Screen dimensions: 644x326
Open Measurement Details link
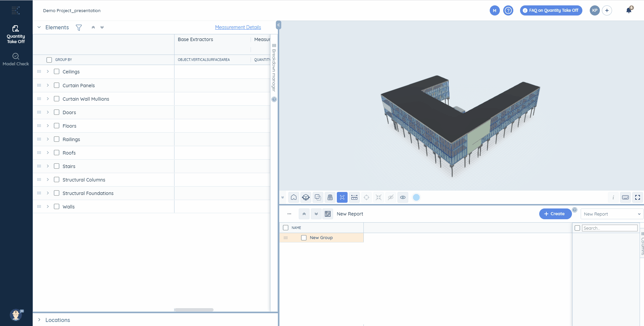tap(238, 27)
